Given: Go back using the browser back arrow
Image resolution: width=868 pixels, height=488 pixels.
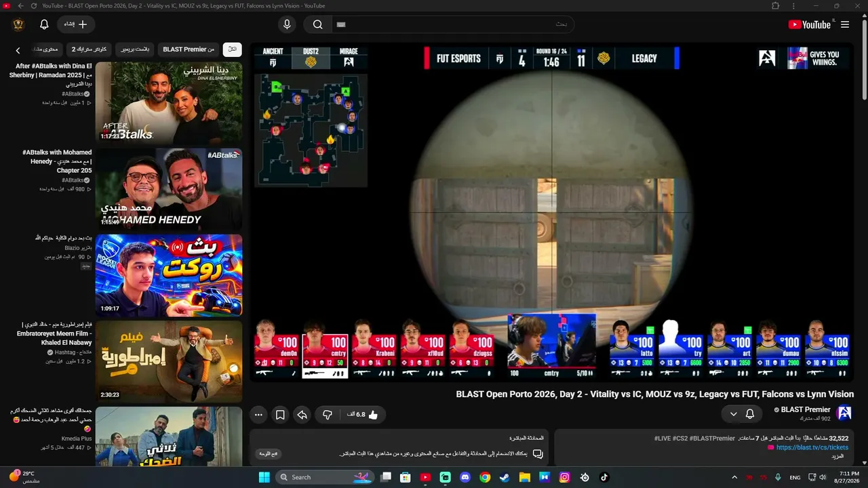Looking at the screenshot, I should click(20, 6).
